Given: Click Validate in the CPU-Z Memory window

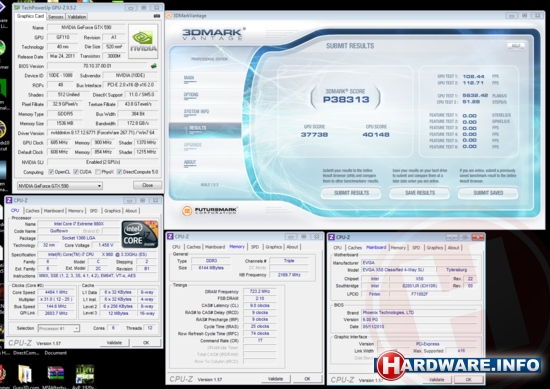Looking at the screenshot, I should pyautogui.click(x=275, y=379).
